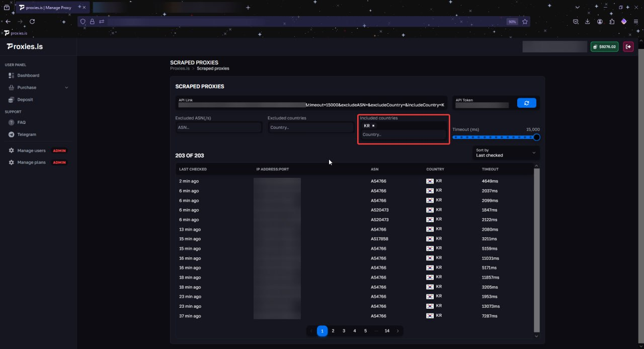Open Manage plans admin page

click(31, 163)
